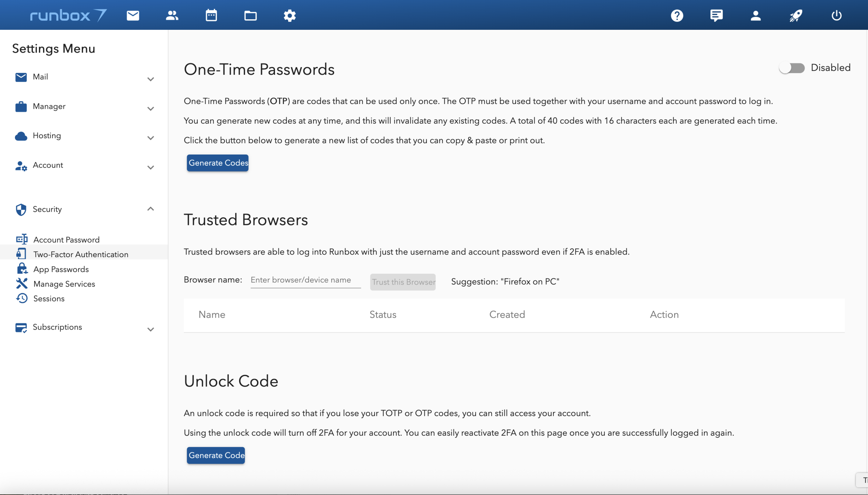
Task: Go to Sessions in Security menu
Action: pyautogui.click(x=48, y=298)
